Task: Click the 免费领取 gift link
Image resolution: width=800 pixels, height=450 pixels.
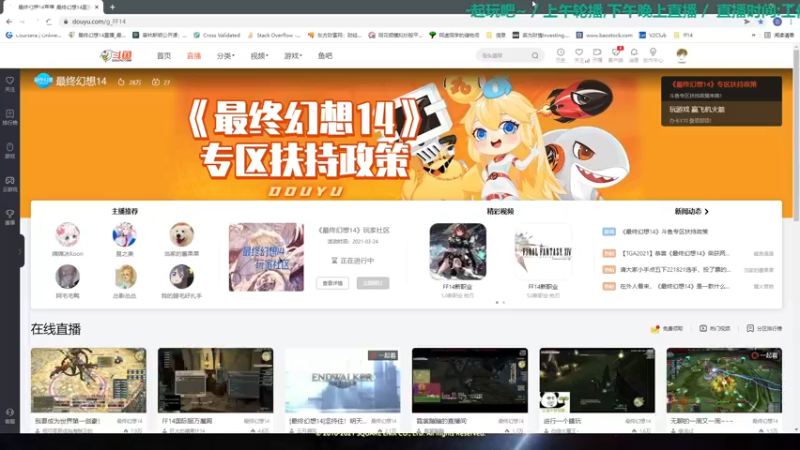Action: (x=667, y=329)
